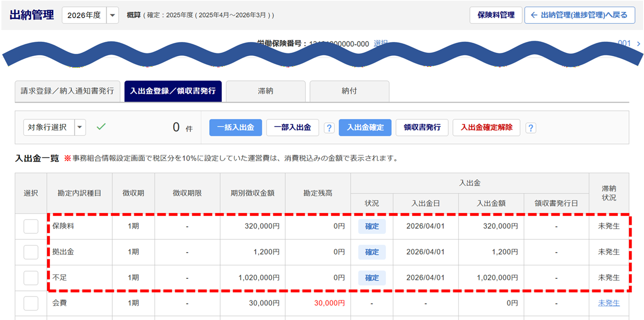The image size is (644, 320).
Task: Click the 未発生 link in 会費 row
Action: click(x=609, y=303)
